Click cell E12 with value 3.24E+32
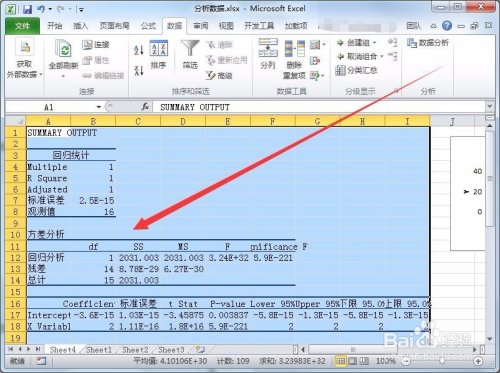This screenshot has width=500, height=373. pos(228,258)
